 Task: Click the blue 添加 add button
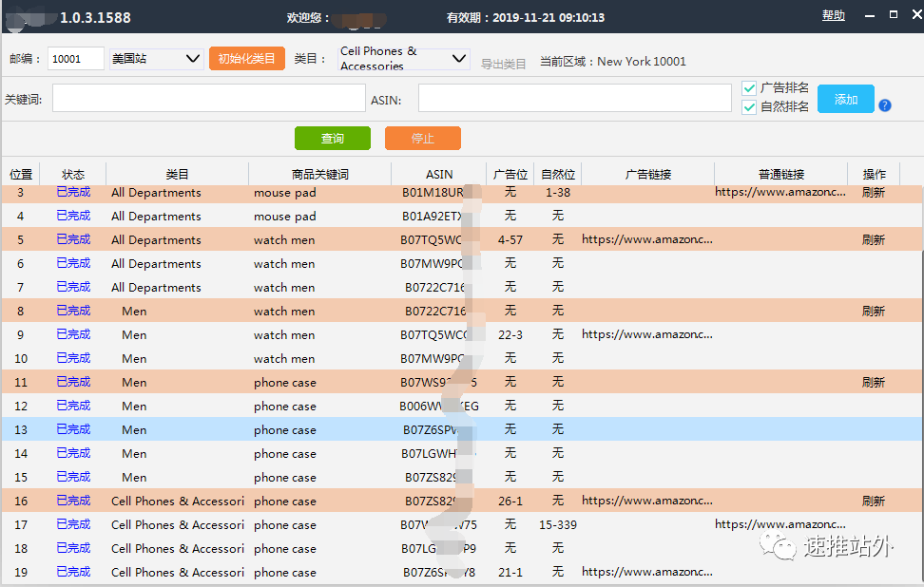pos(845,99)
